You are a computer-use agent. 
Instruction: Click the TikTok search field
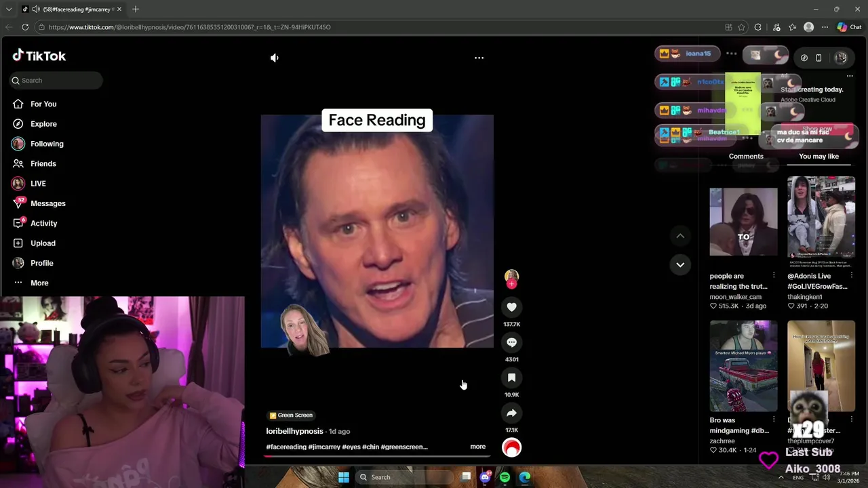click(56, 80)
